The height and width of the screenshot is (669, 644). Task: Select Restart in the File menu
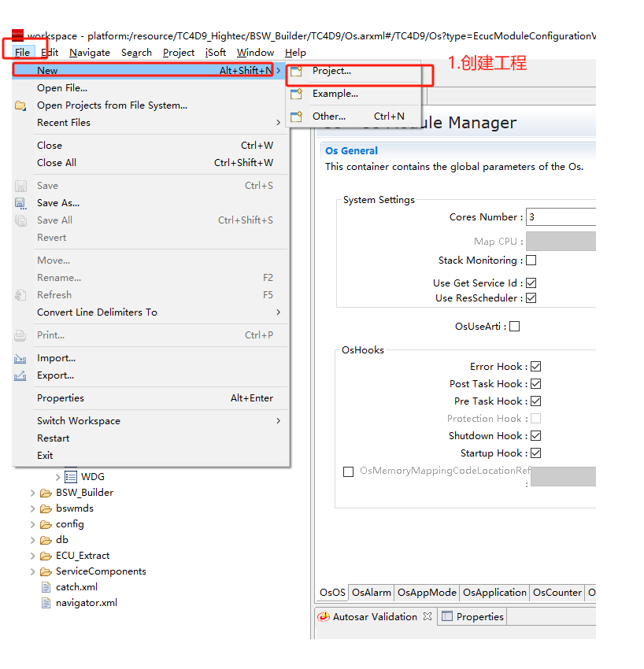[53, 438]
